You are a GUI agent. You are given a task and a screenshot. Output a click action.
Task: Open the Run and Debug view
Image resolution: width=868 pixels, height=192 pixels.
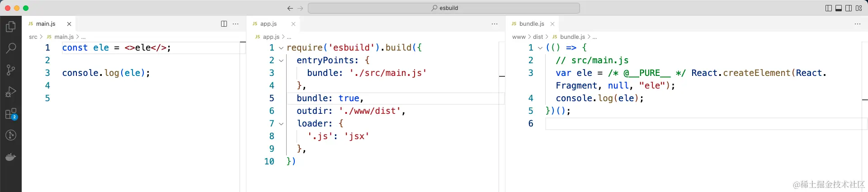(11, 92)
